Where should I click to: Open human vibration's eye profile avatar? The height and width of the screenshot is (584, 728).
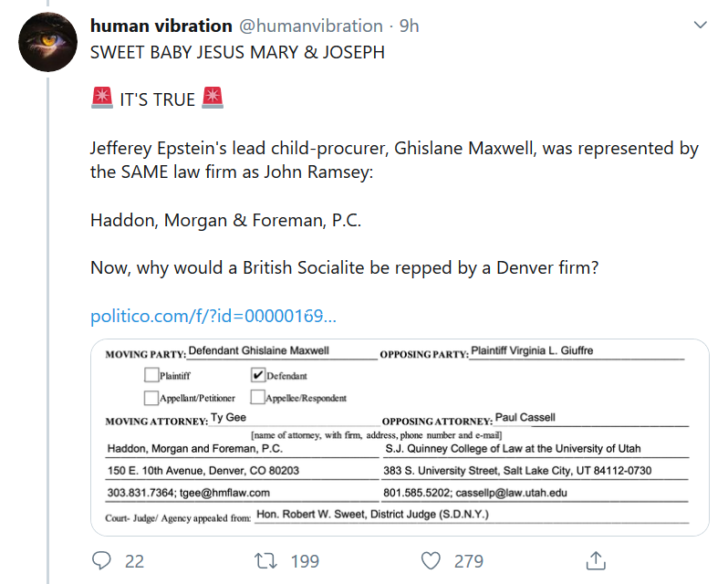(47, 42)
